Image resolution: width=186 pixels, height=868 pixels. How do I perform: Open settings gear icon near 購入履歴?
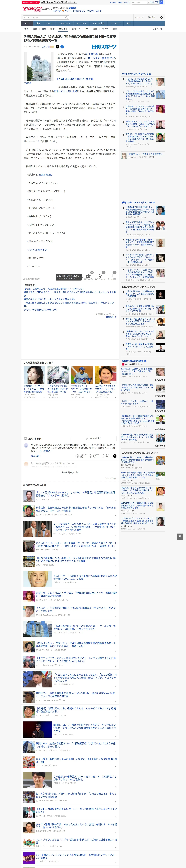click(x=161, y=17)
